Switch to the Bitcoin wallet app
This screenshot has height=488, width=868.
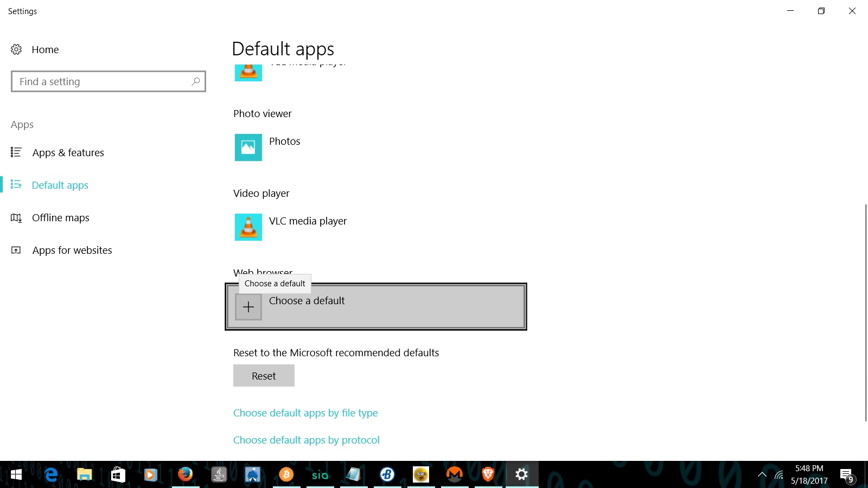coord(286,474)
